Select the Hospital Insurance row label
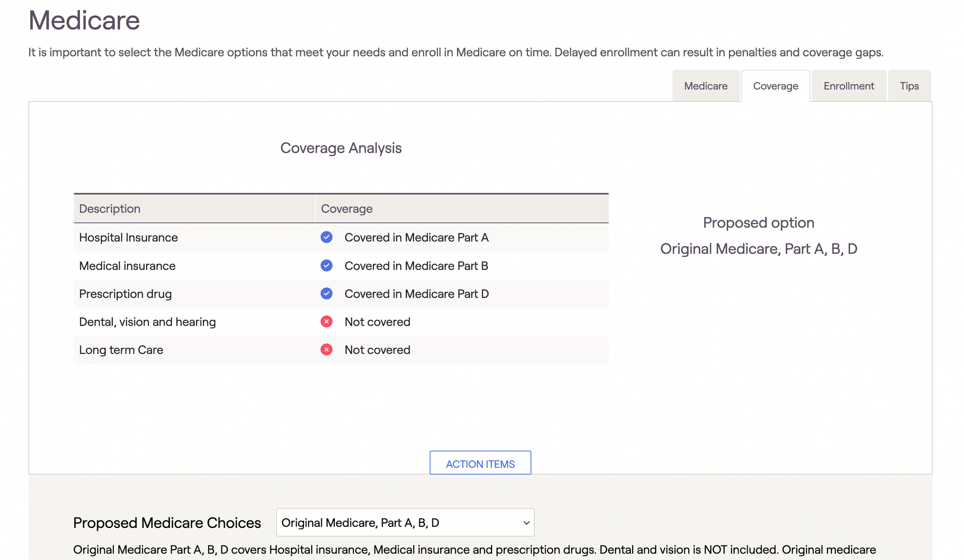The image size is (964, 560). click(x=129, y=237)
